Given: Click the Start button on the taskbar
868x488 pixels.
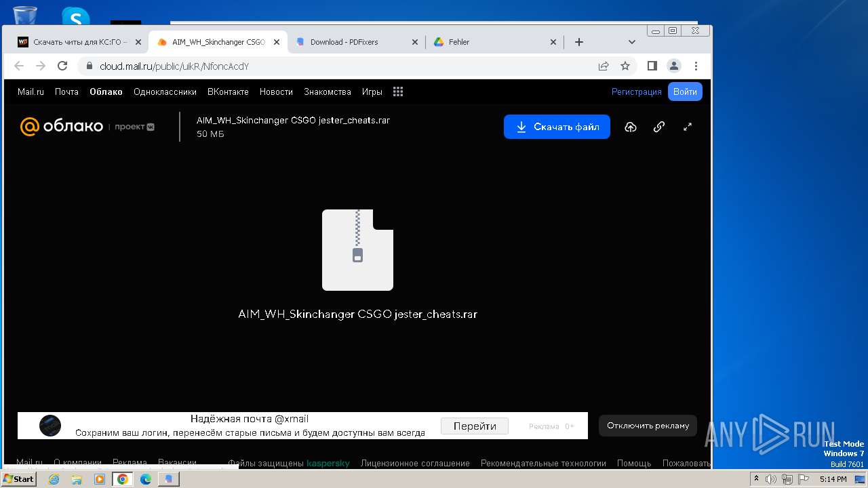Looking at the screenshot, I should click(18, 479).
